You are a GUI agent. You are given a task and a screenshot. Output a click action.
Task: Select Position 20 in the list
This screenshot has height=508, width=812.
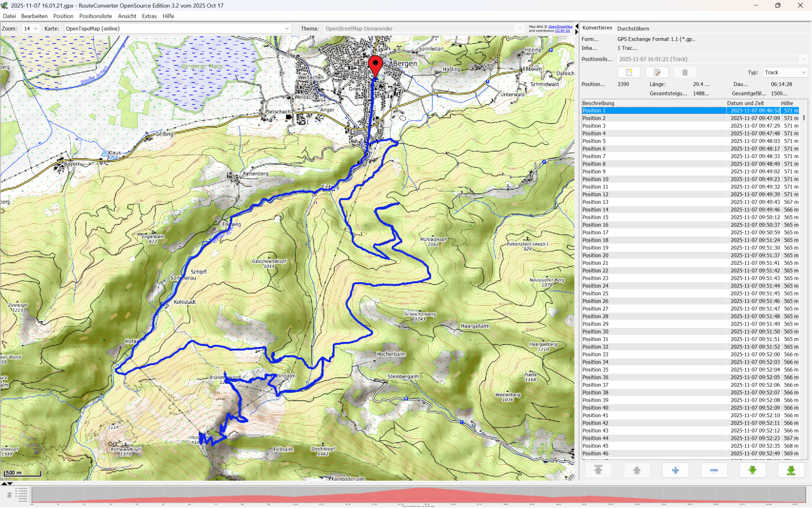(x=595, y=255)
